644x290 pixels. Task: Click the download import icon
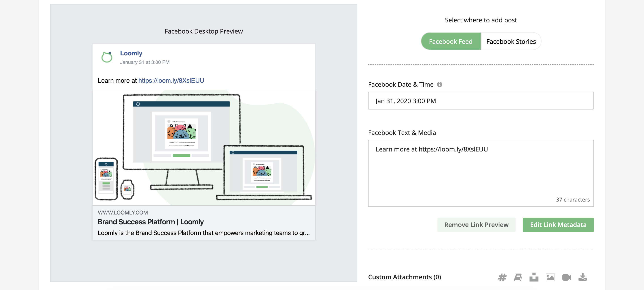[583, 277]
